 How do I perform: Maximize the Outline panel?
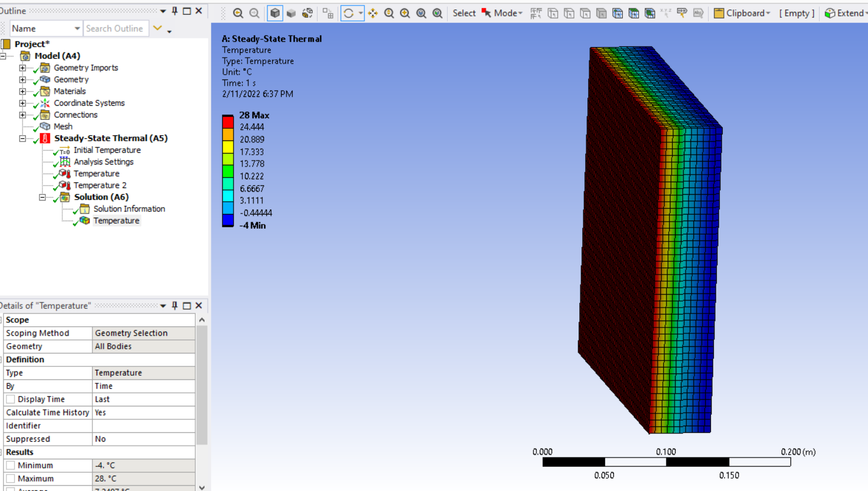pyautogui.click(x=186, y=11)
